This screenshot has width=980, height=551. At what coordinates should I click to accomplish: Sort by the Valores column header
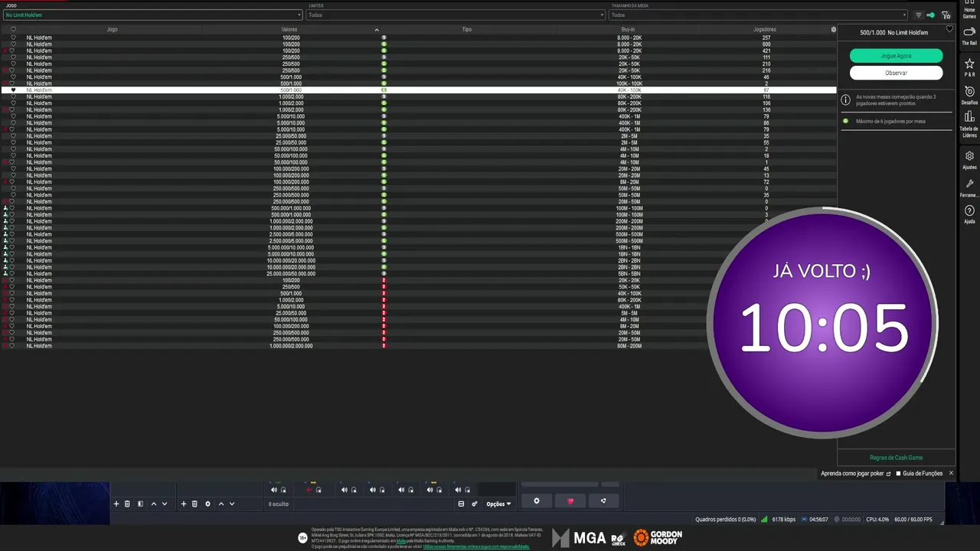point(289,29)
